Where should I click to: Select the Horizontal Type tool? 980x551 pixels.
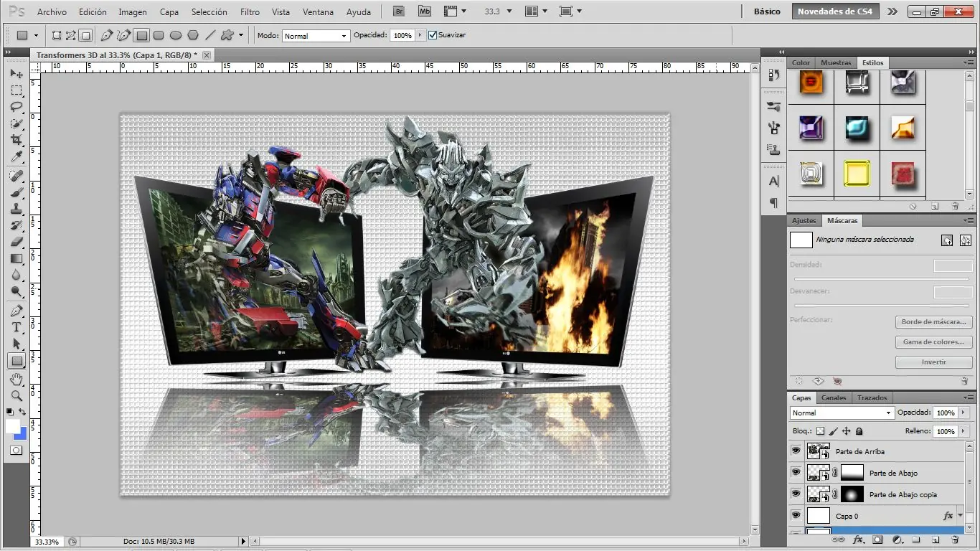pyautogui.click(x=17, y=328)
